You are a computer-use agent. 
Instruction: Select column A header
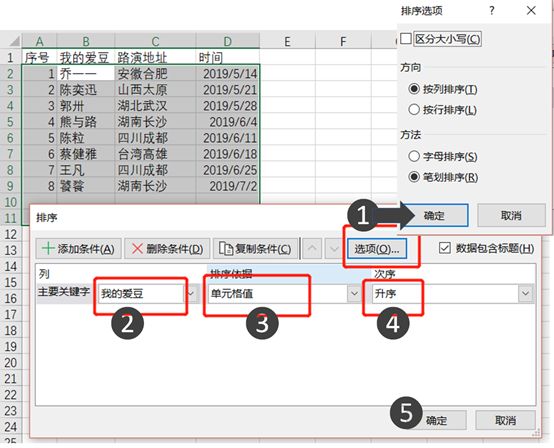[39, 41]
